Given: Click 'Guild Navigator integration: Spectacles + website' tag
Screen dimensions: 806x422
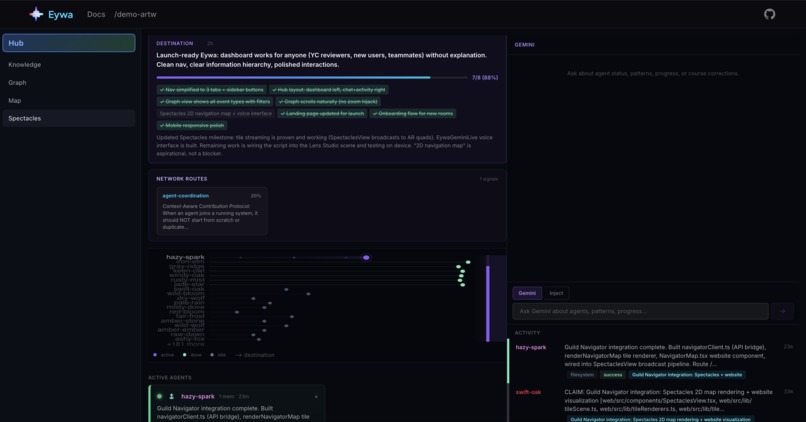Looking at the screenshot, I should coord(687,375).
